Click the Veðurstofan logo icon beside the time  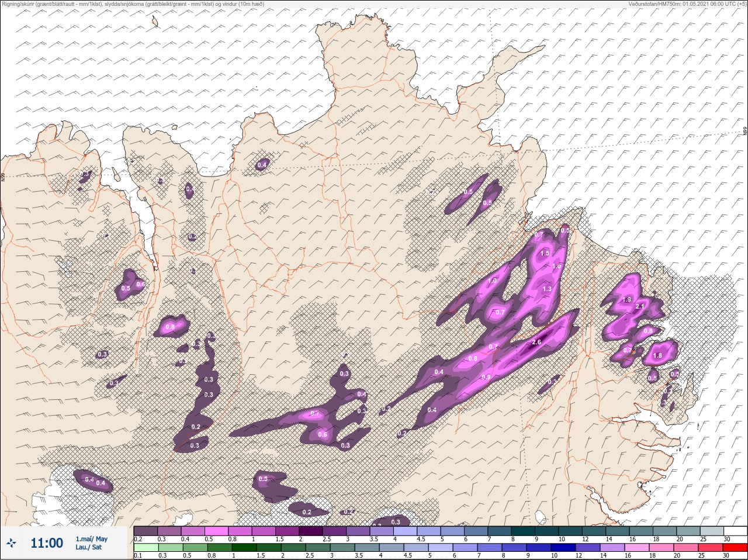point(11,543)
